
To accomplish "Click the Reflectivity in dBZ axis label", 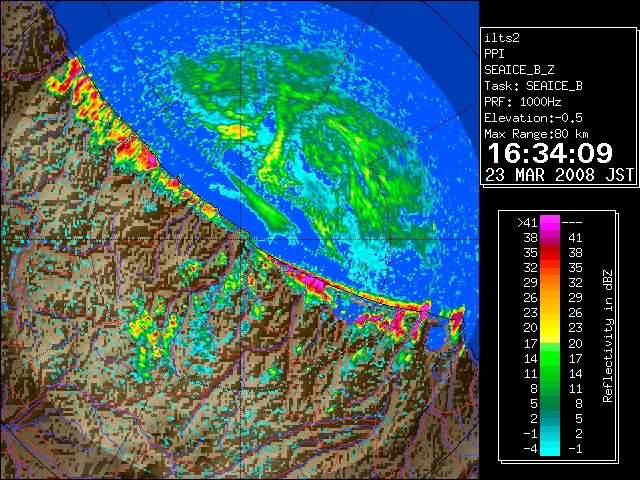I will [608, 336].
